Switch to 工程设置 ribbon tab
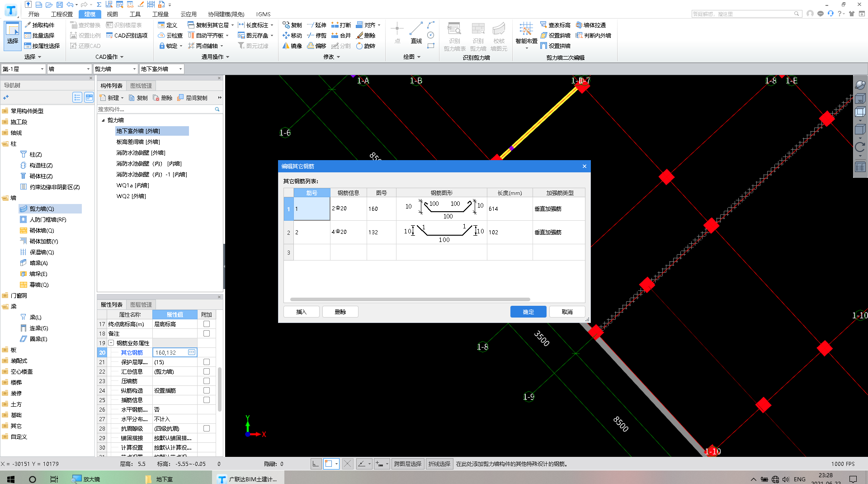Screen dimensions: 868x484 click(62, 14)
